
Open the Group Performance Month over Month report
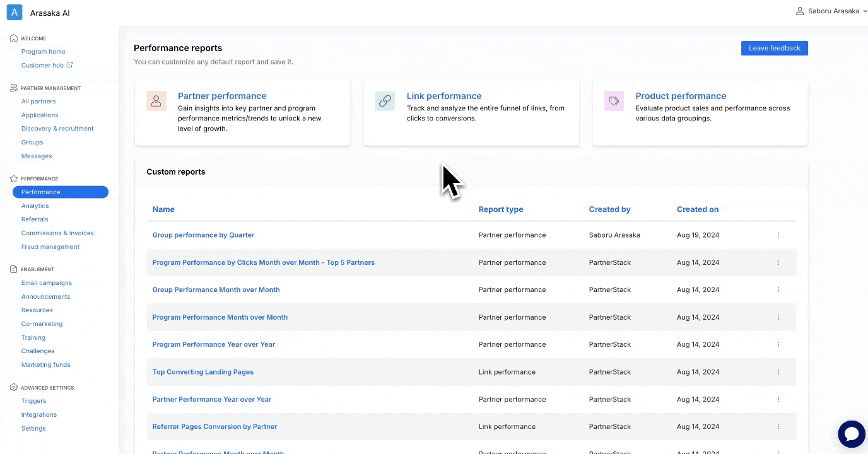(x=216, y=290)
